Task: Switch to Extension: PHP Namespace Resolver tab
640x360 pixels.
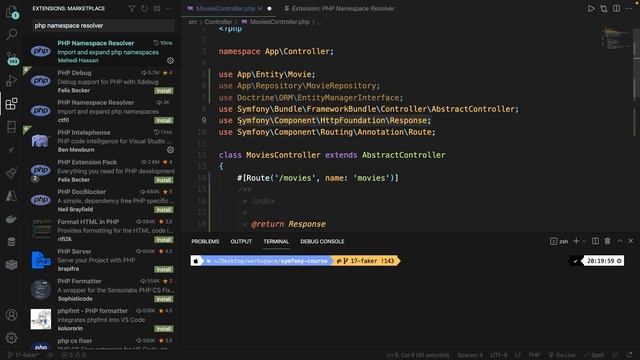Action: click(339, 9)
